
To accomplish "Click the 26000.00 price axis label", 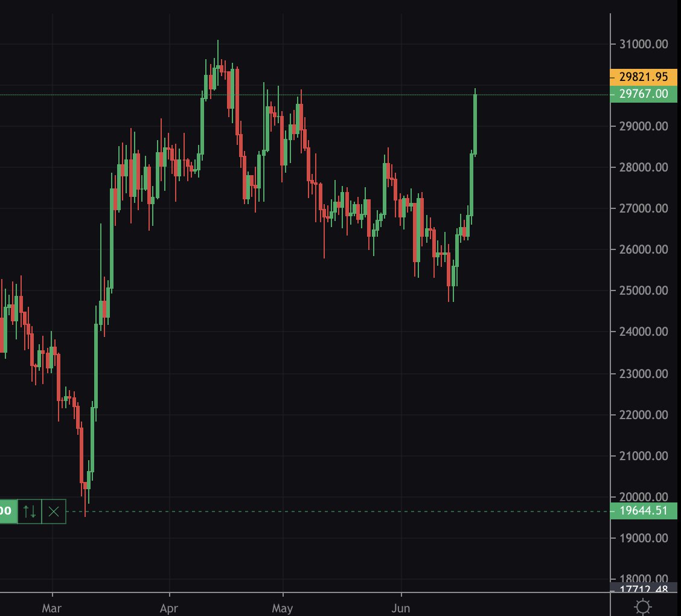I will pos(643,249).
